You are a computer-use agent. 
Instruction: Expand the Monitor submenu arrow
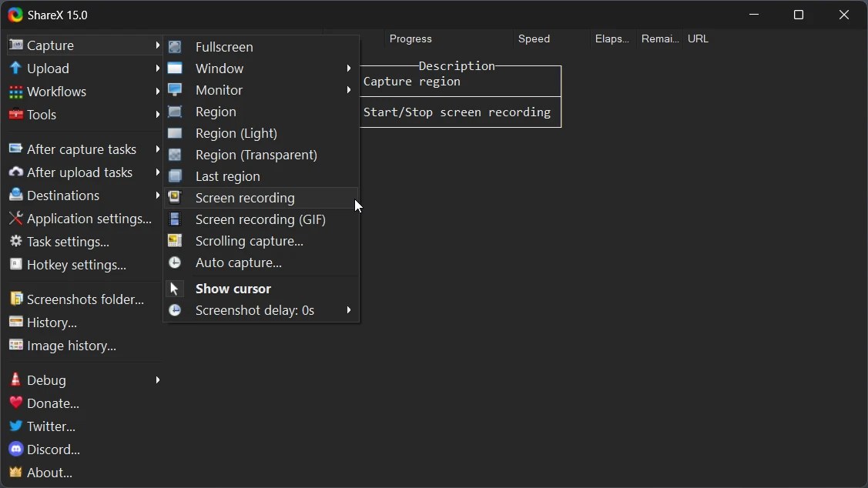349,89
